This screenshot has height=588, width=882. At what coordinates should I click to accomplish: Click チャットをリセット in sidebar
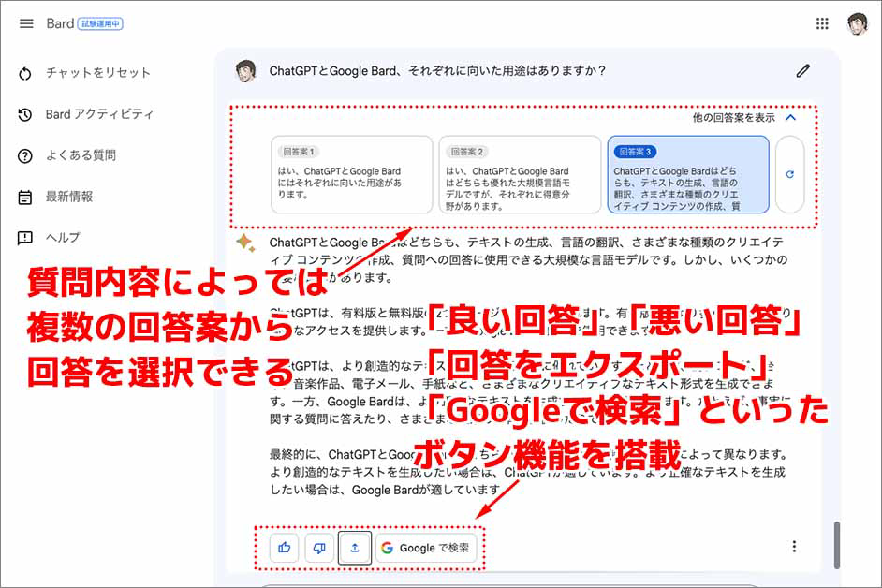point(97,73)
